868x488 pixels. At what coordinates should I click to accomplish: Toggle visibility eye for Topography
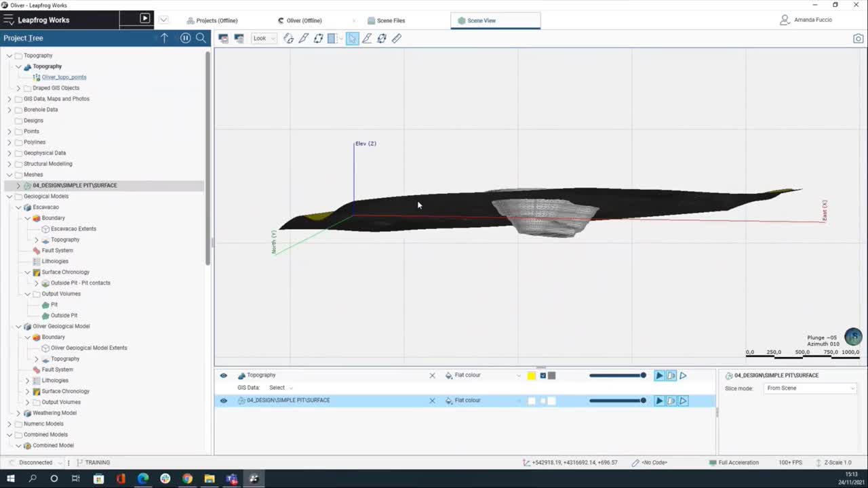[223, 375]
